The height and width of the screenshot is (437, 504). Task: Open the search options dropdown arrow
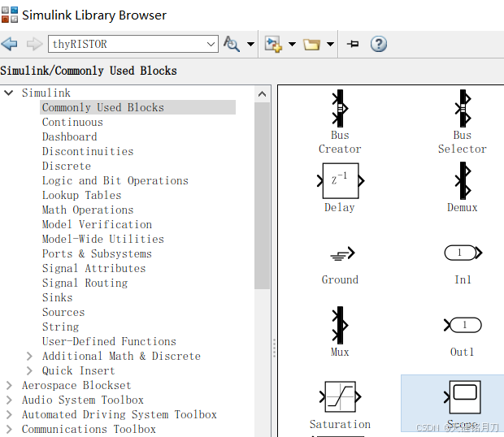click(x=250, y=44)
